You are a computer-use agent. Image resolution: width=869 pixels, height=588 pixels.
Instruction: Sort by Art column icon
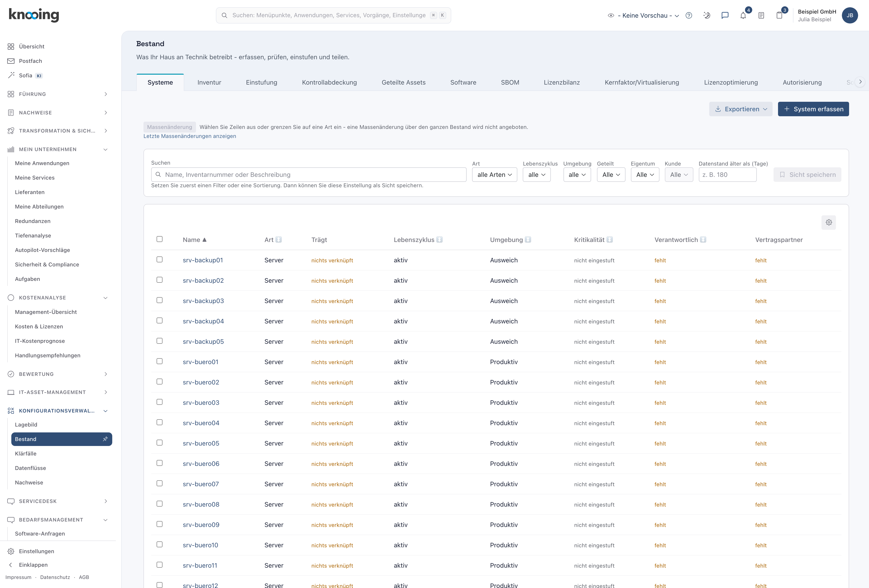click(x=279, y=239)
